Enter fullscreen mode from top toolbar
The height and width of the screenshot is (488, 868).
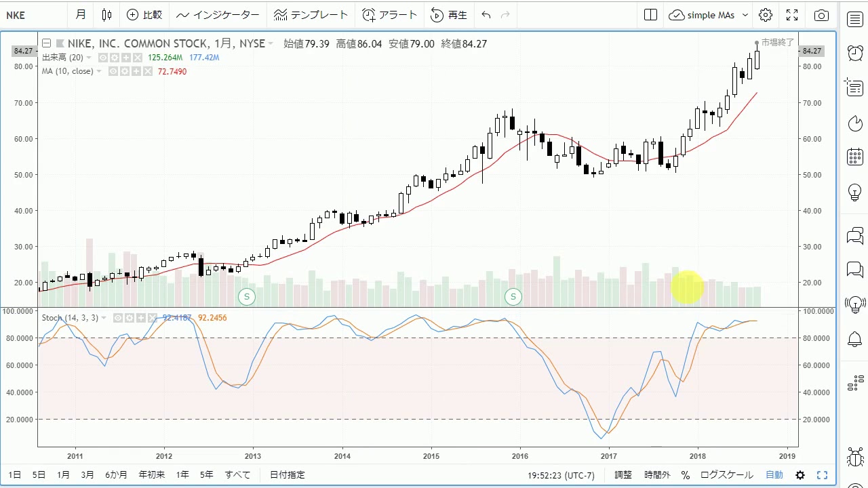click(x=792, y=15)
